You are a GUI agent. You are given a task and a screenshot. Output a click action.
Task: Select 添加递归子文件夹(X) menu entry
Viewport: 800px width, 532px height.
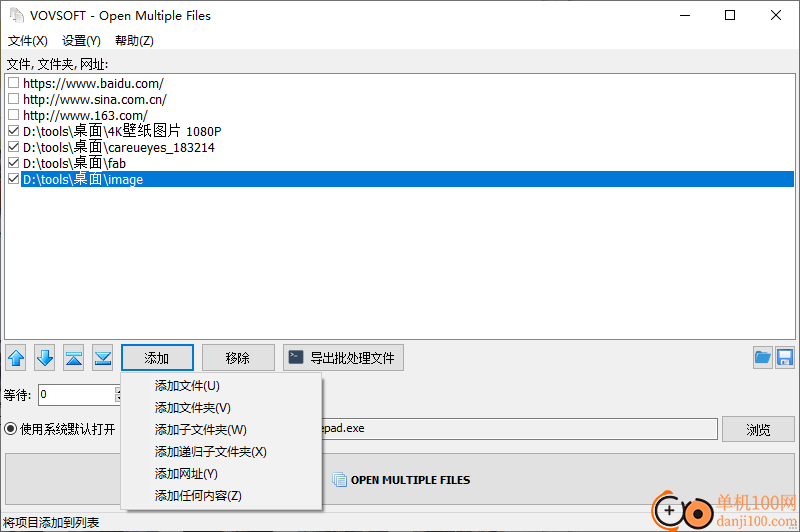(221, 451)
